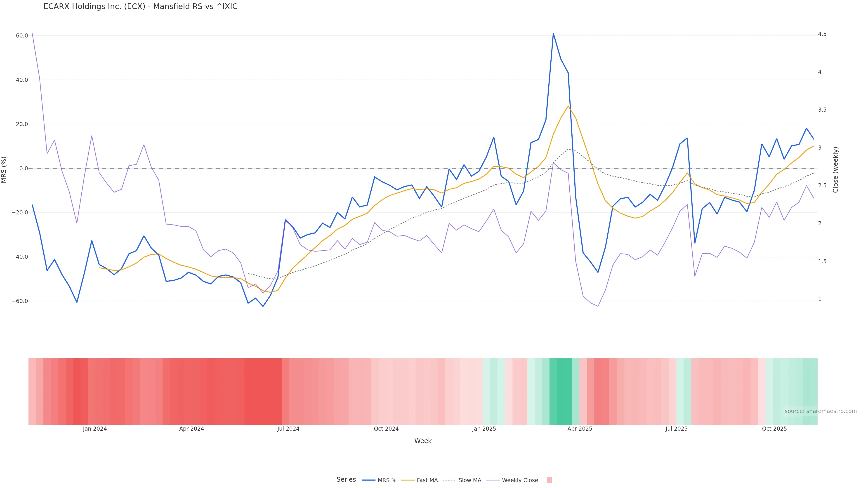Click the pink heatmap legend swatch
The height and width of the screenshot is (488, 868).
pyautogui.click(x=549, y=480)
